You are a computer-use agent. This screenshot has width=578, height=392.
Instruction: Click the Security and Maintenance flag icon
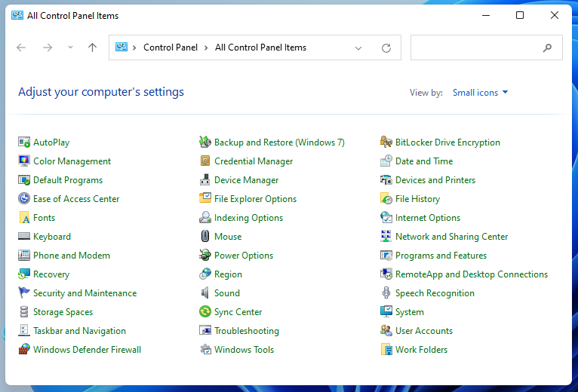pos(24,292)
